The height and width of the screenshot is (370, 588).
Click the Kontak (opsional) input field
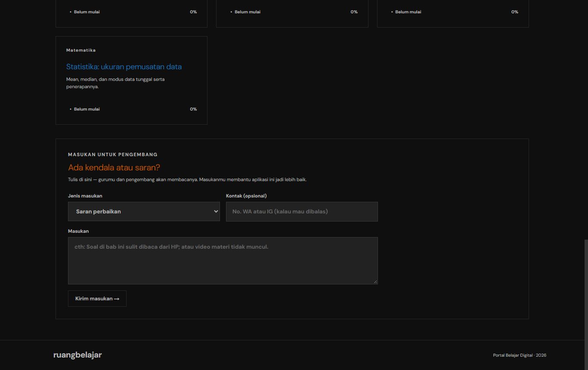[x=302, y=212]
